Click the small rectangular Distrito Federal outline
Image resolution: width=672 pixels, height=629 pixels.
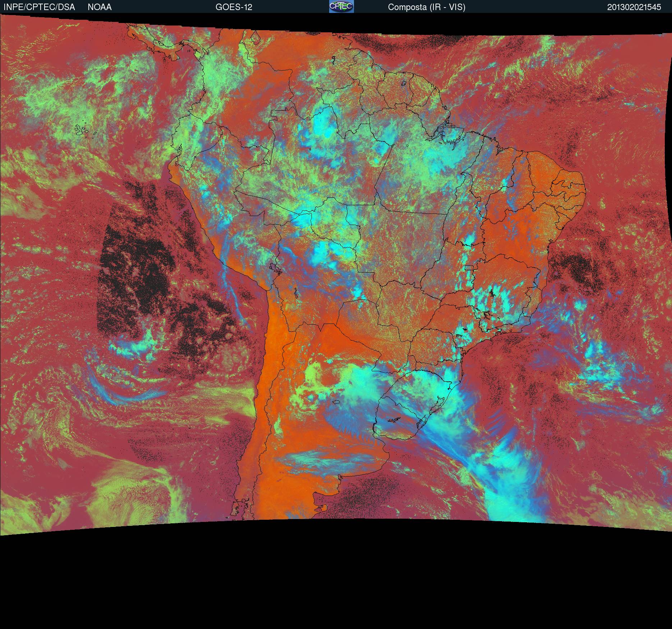tap(469, 267)
